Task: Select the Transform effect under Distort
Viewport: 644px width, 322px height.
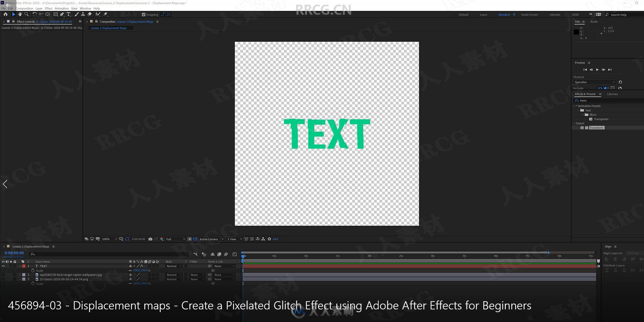Action: pyautogui.click(x=596, y=128)
